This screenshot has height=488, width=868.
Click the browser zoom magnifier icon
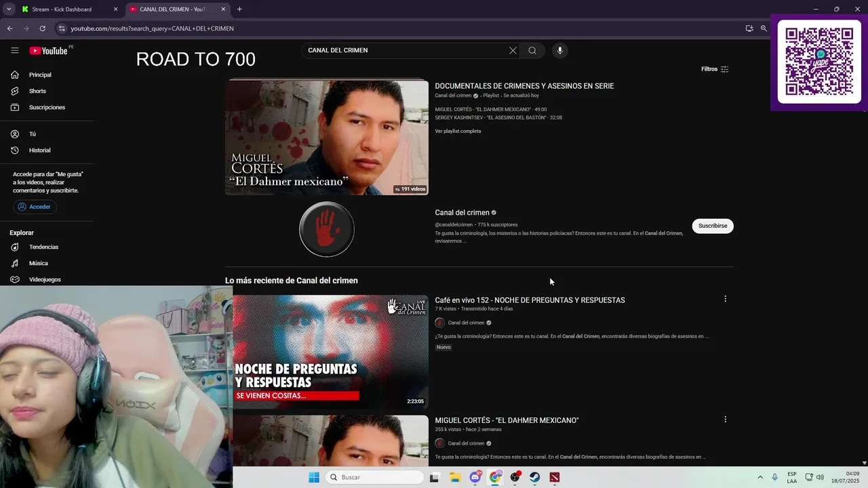764,28
